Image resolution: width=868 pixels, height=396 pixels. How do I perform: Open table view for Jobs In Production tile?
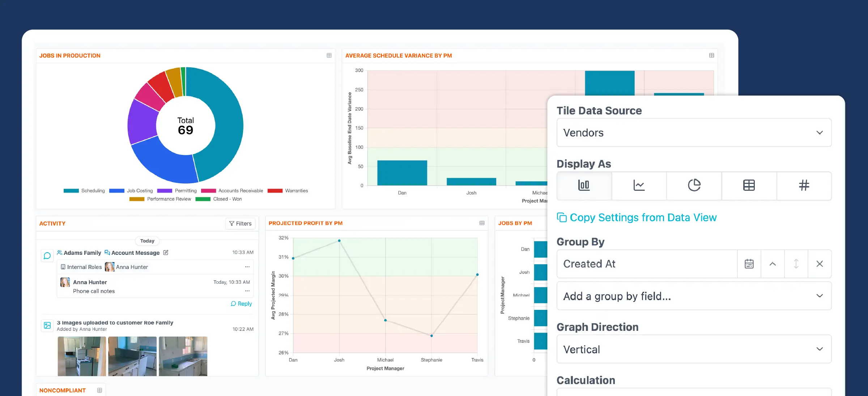[x=329, y=55]
